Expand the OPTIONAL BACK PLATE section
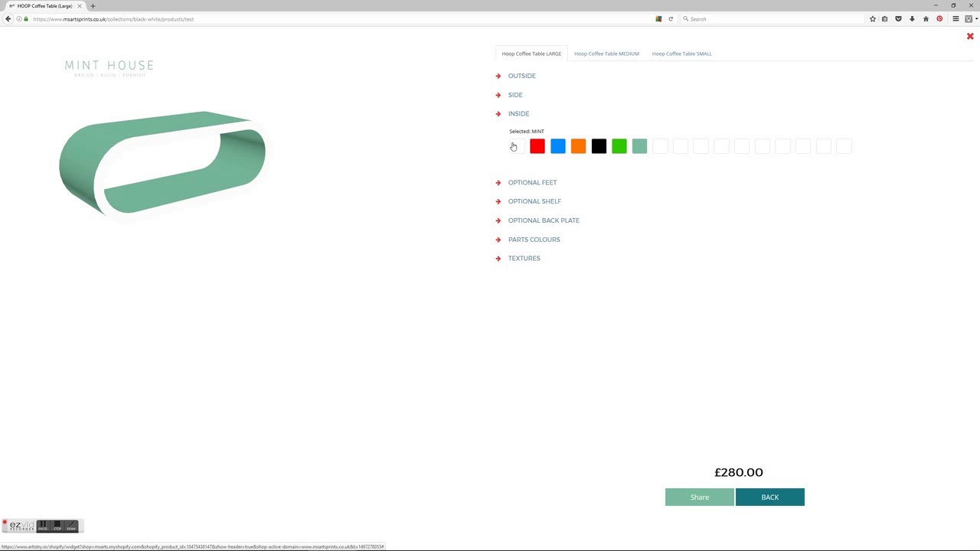Viewport: 980px width, 551px height. pyautogui.click(x=544, y=220)
